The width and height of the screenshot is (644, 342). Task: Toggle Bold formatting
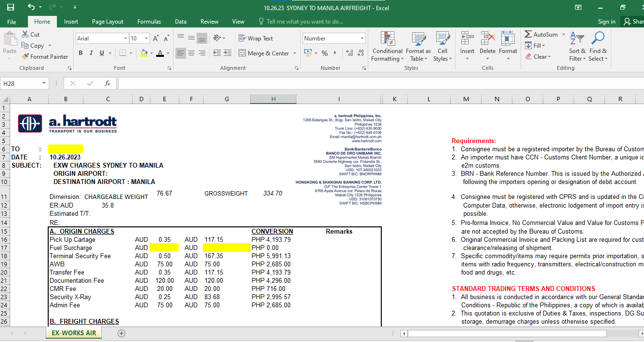[x=80, y=53]
